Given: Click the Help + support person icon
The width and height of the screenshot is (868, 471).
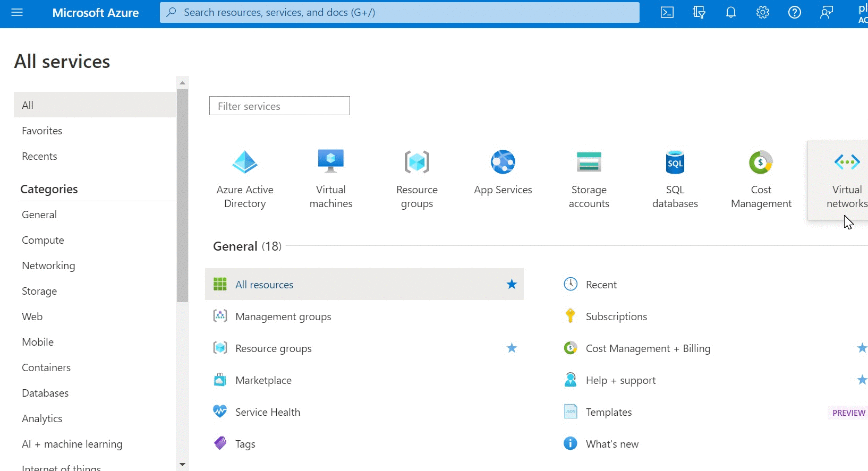Looking at the screenshot, I should [571, 380].
